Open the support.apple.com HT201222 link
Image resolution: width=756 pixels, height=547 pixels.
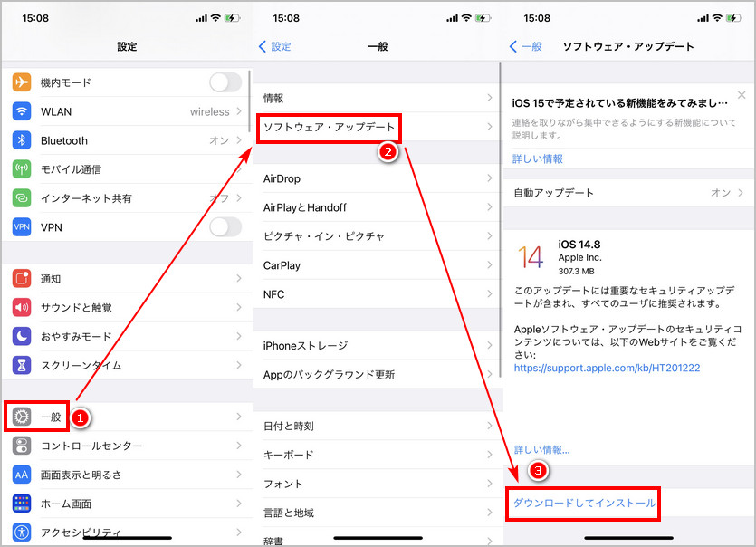(607, 369)
